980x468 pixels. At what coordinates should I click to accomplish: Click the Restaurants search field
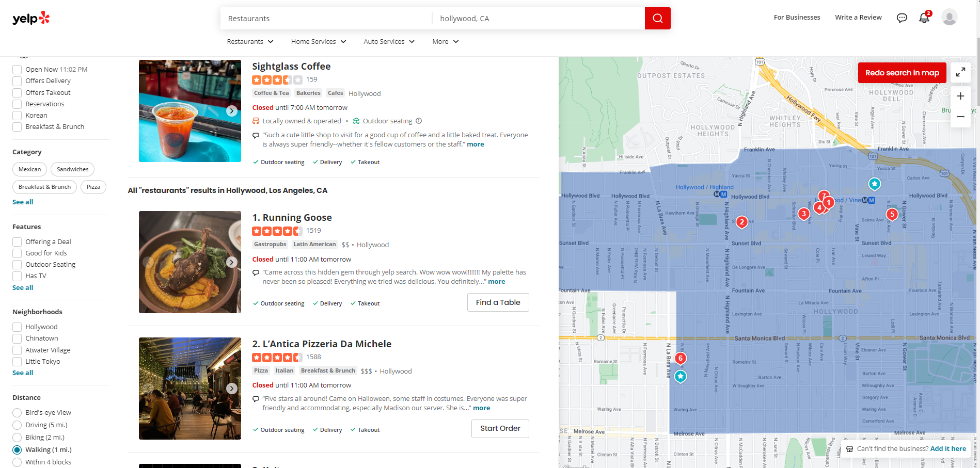click(x=326, y=19)
